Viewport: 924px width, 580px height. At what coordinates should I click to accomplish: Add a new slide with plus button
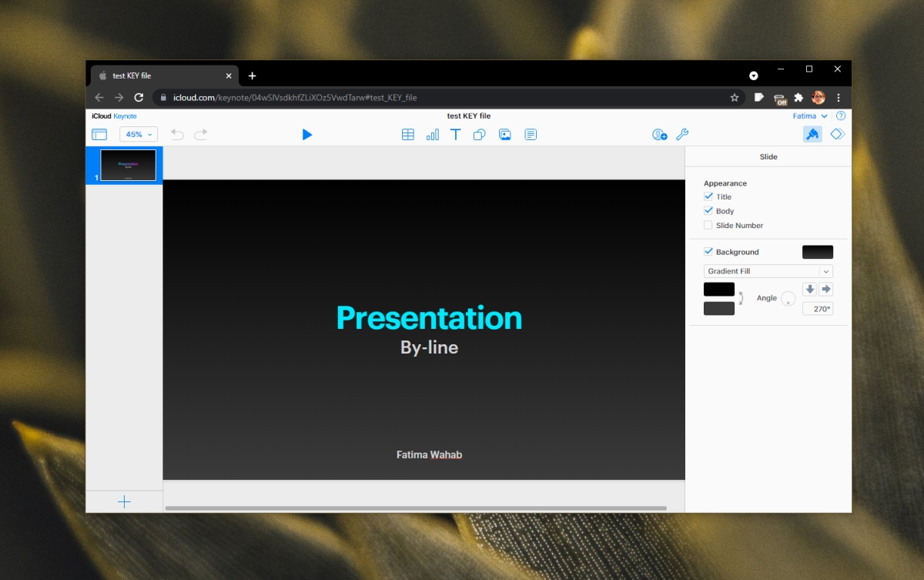(124, 502)
